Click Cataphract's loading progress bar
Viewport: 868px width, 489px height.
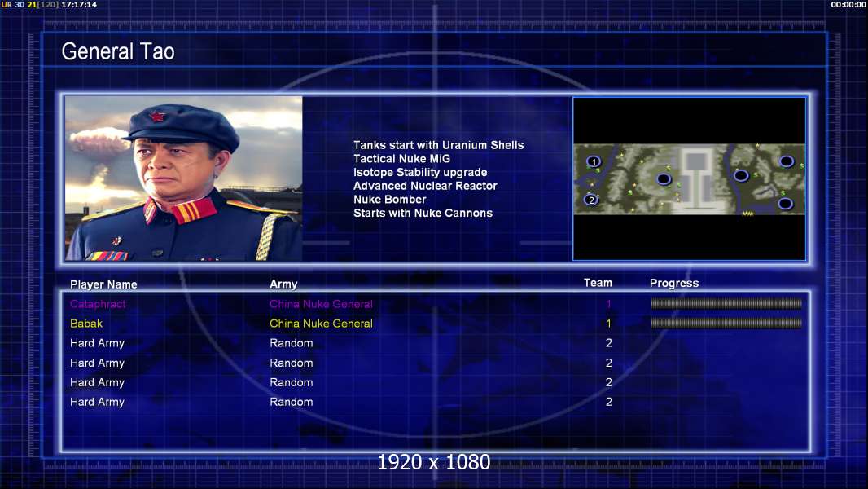[726, 303]
